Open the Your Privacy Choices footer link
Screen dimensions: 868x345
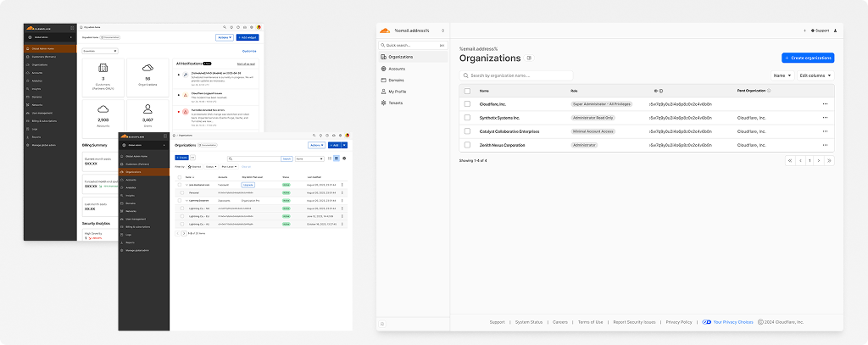point(727,322)
